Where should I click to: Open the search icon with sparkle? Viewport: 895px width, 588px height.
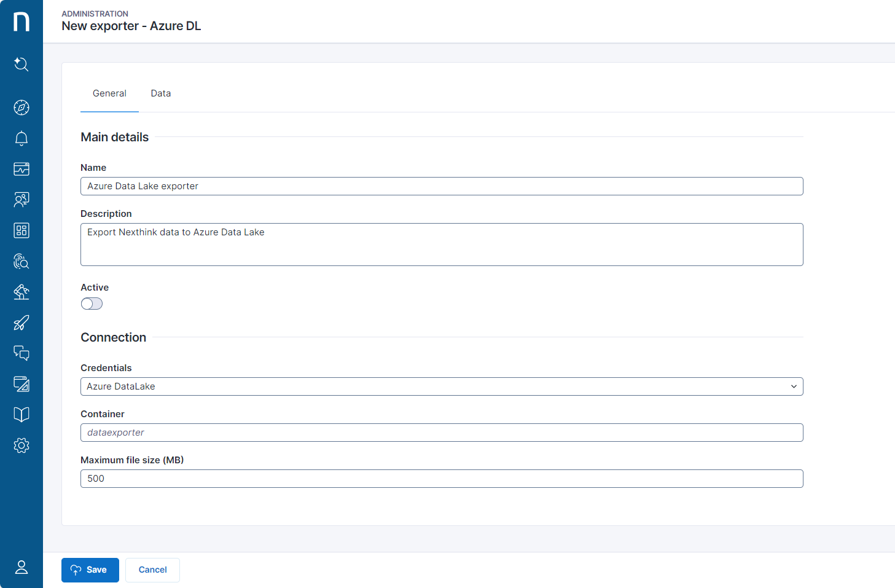point(21,65)
